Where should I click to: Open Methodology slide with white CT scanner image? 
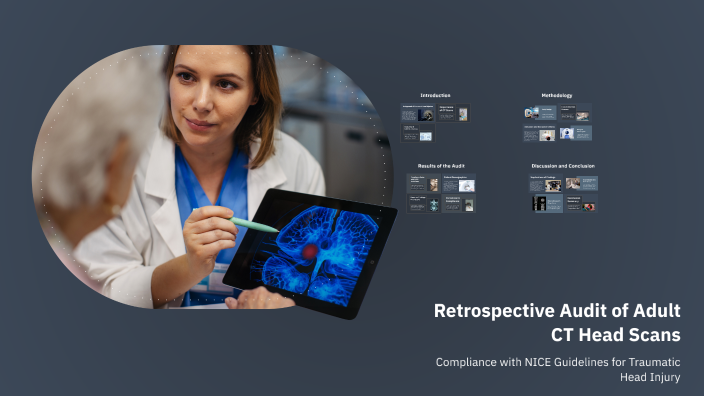pos(576,133)
